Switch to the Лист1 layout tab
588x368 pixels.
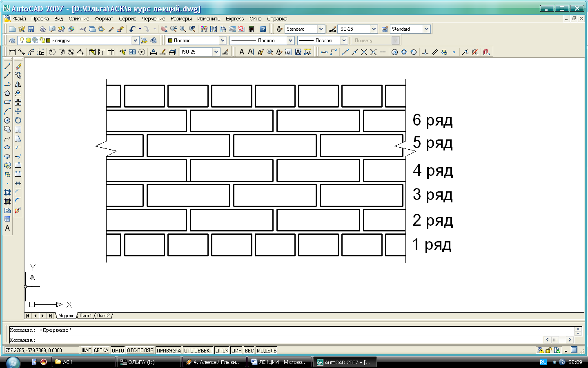pos(85,316)
